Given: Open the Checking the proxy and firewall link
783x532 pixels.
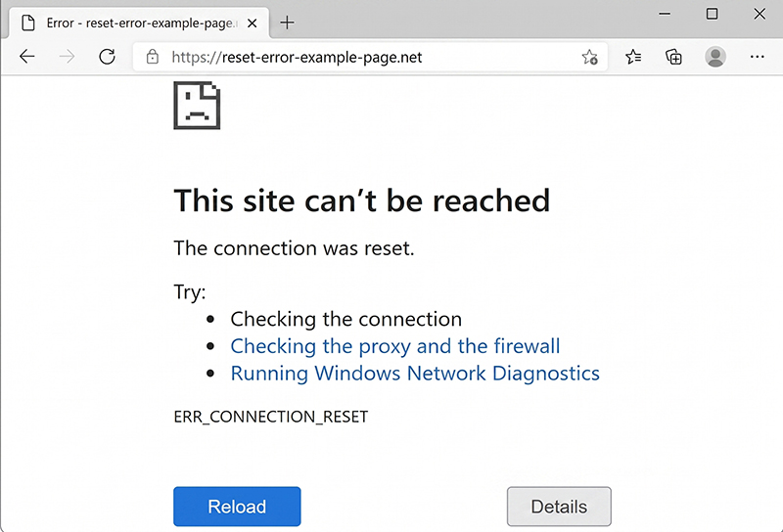Looking at the screenshot, I should coord(395,346).
